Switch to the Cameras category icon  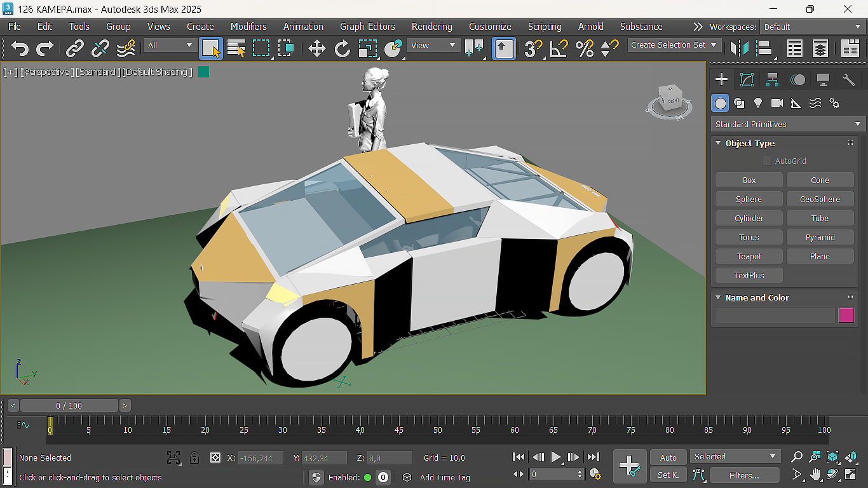tap(777, 103)
